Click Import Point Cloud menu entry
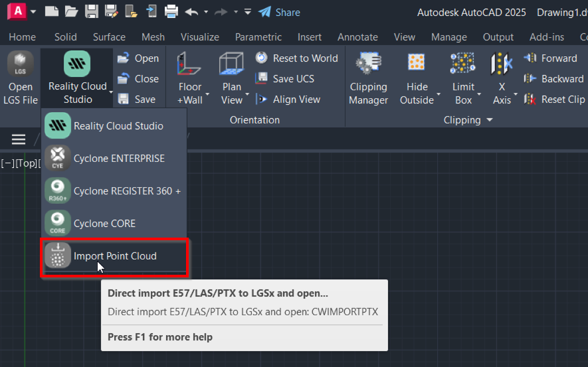 [x=114, y=256]
